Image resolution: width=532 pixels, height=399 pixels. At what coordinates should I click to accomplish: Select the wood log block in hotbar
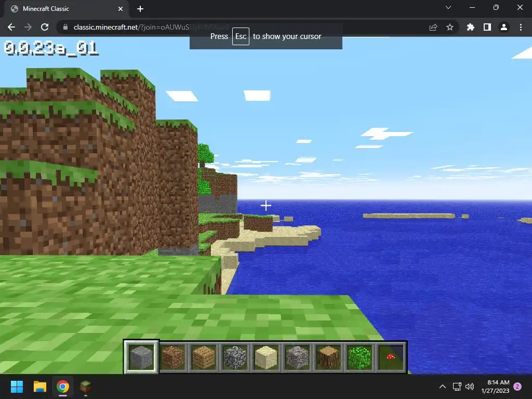328,357
